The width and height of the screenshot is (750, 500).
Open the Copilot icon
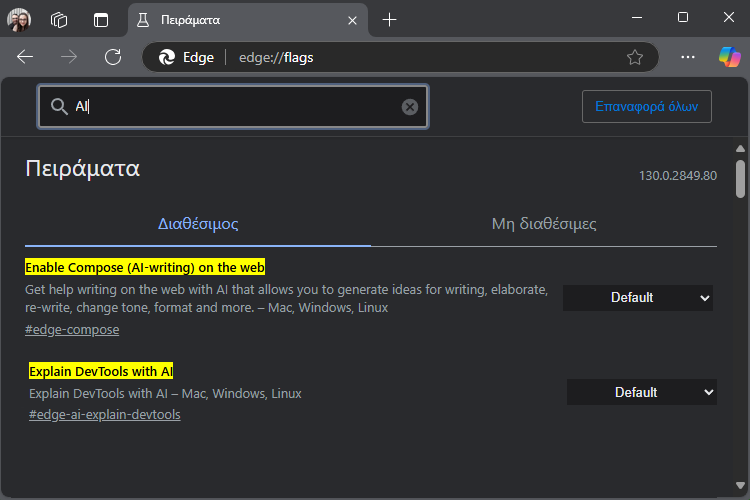pos(729,57)
